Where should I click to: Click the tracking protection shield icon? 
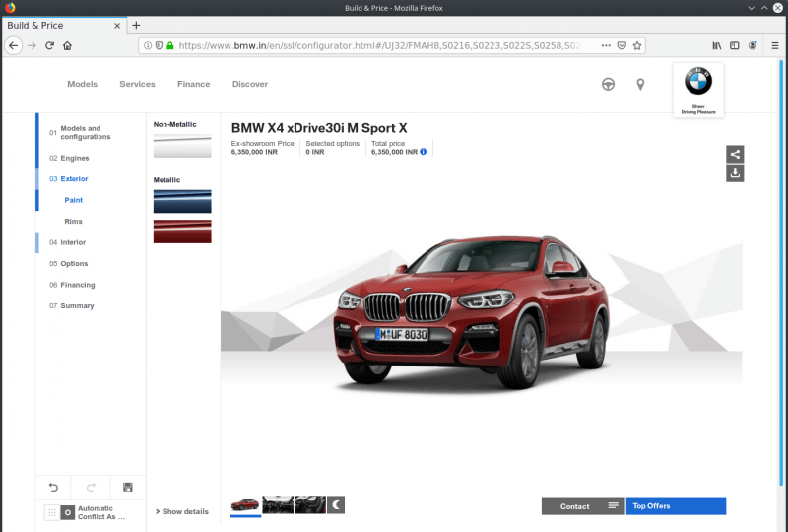coord(159,45)
